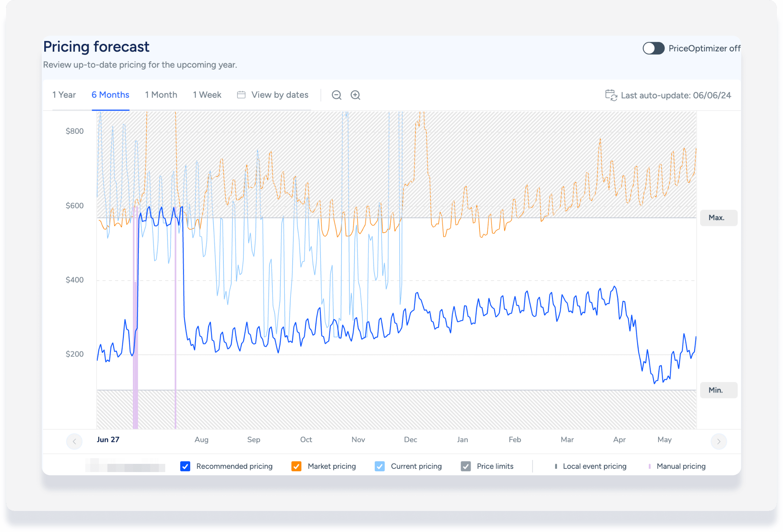783x532 pixels.
Task: Toggle the PriceOptimizer switch on
Action: coord(653,49)
